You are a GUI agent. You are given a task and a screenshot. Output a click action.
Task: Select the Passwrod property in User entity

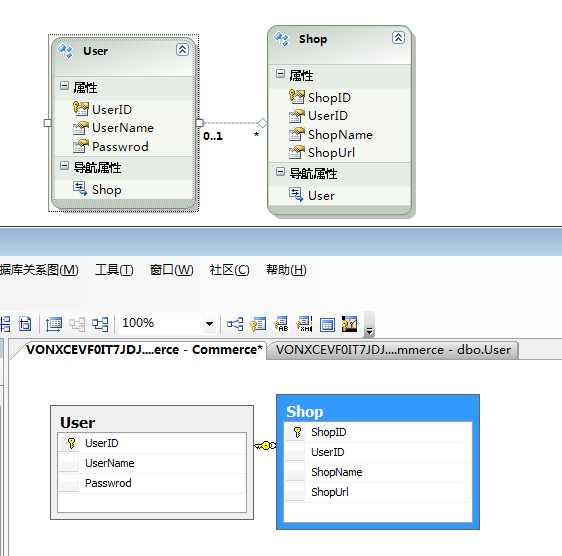(120, 146)
